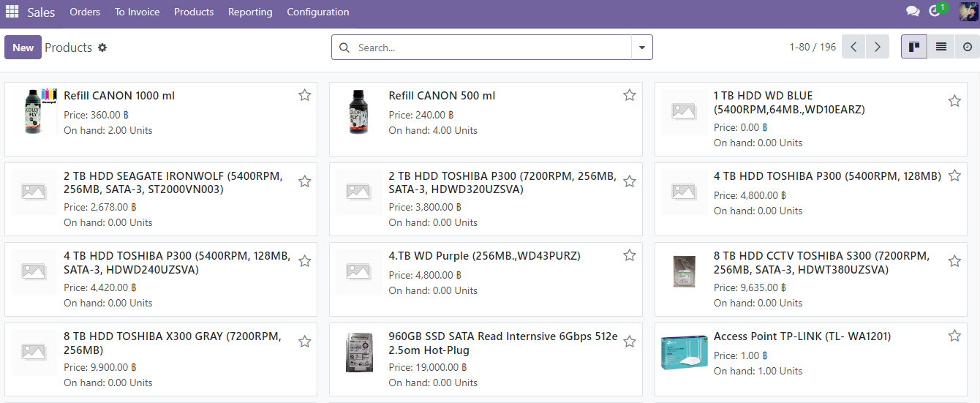Viewport: 980px width, 403px height.
Task: Expand the Reporting menu
Action: tap(250, 12)
